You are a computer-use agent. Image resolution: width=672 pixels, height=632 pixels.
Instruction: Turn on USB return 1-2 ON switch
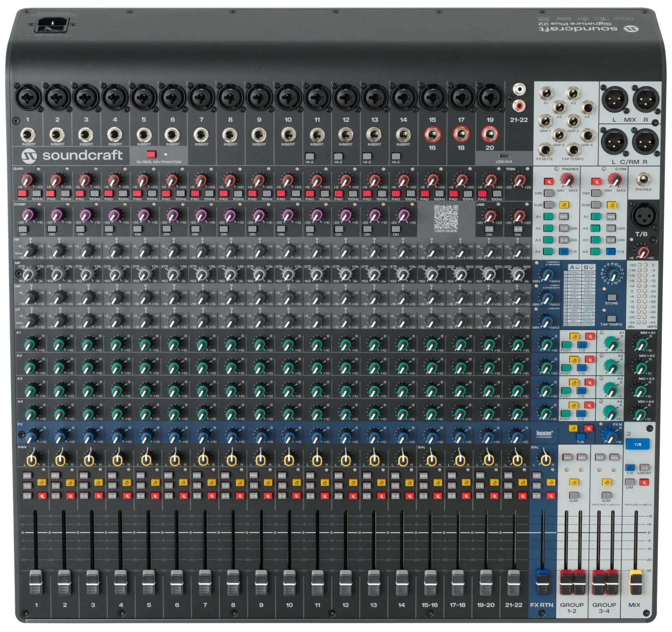point(489,229)
